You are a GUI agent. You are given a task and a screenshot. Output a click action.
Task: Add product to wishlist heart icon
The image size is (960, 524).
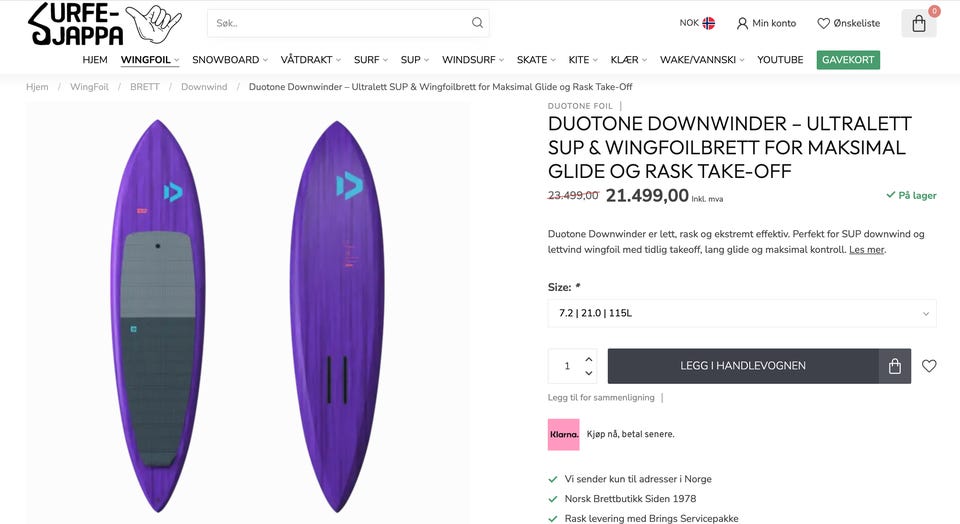tap(929, 366)
